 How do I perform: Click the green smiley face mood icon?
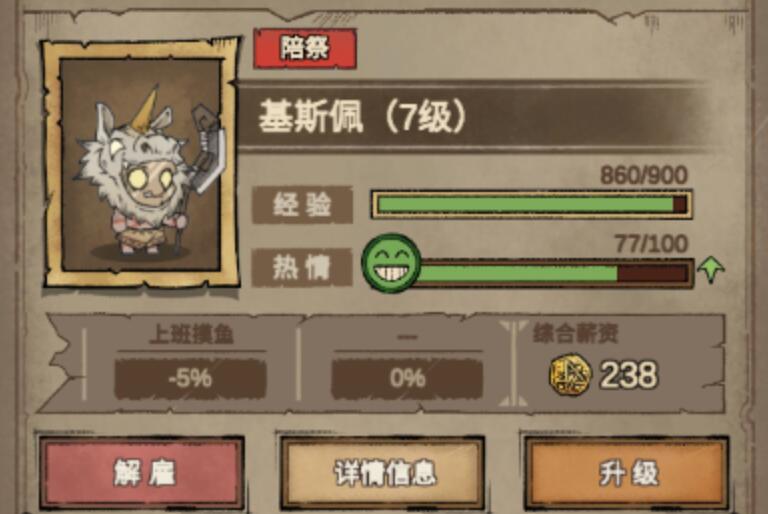coord(391,263)
